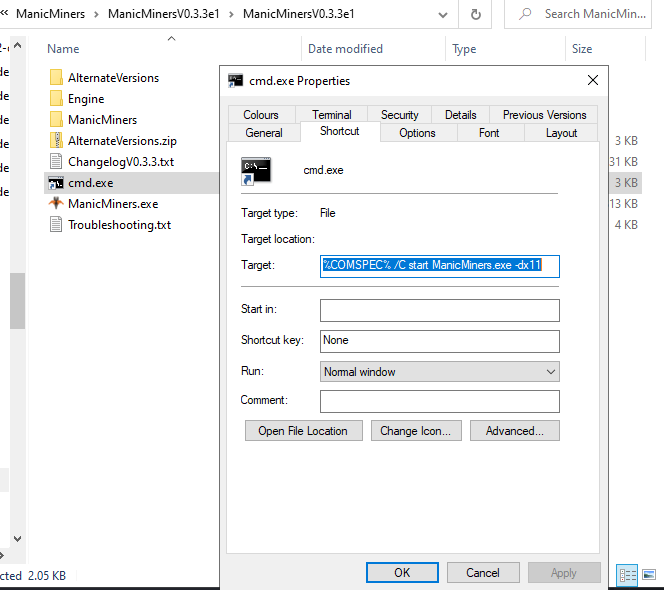The height and width of the screenshot is (590, 664).
Task: Open the Colours tab
Action: point(261,115)
